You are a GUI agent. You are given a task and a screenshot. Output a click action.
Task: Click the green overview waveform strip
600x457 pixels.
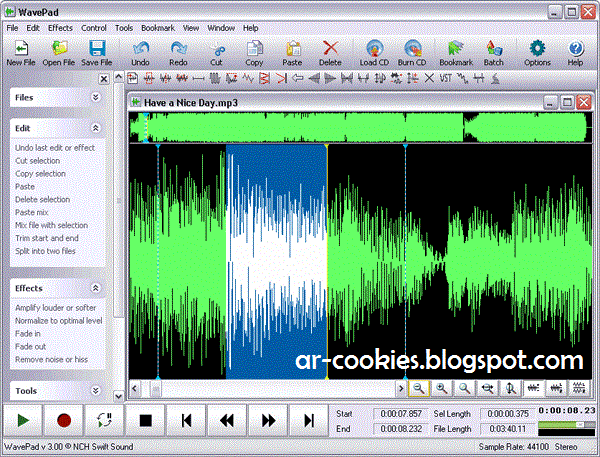click(360, 127)
